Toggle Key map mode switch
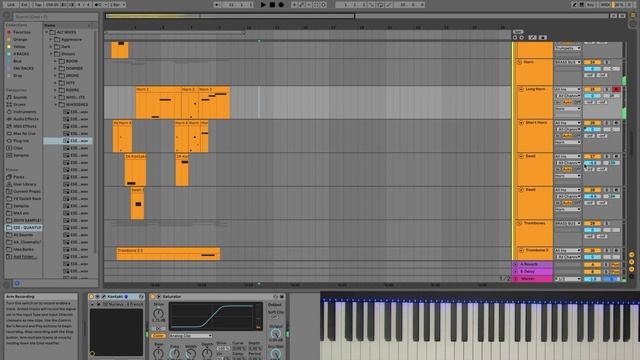Screen dimensions: 640x360 [591, 4]
